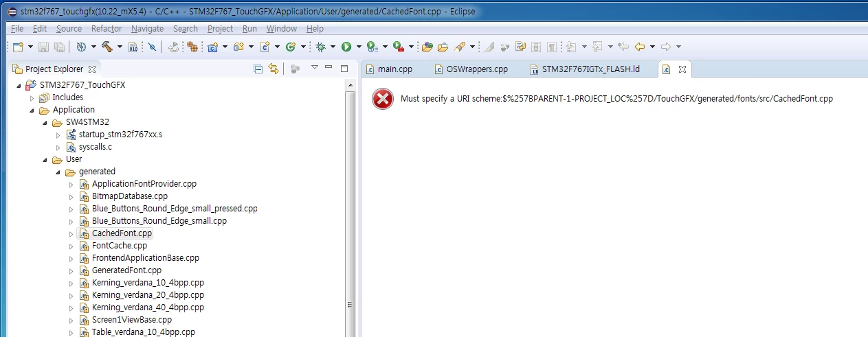Open the File menu
This screenshot has height=337, width=868.
tap(17, 29)
